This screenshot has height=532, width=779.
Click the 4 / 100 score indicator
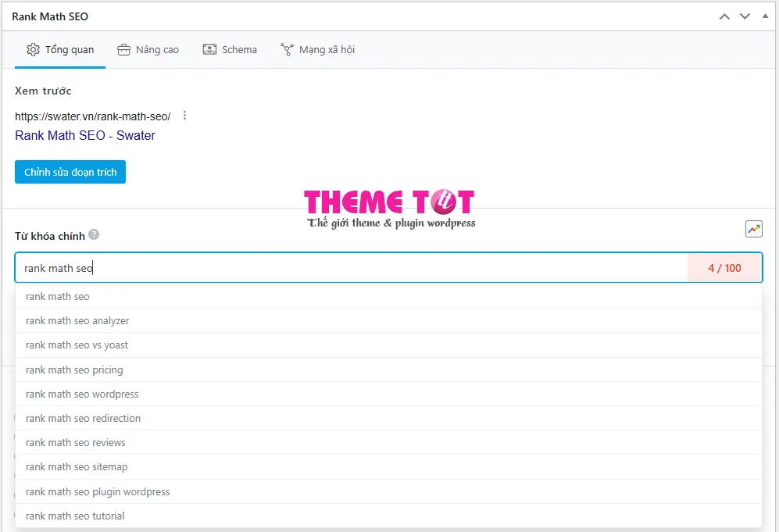(x=724, y=268)
